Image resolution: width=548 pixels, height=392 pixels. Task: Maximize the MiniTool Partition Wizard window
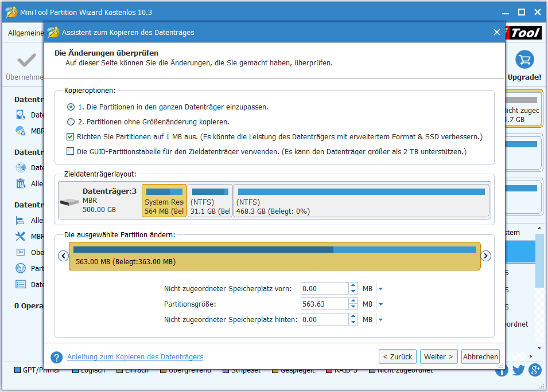coord(522,12)
